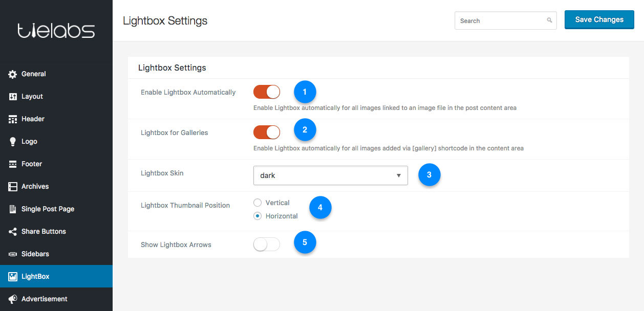This screenshot has height=311, width=644.
Task: Open the Layout menu item
Action: (x=56, y=97)
